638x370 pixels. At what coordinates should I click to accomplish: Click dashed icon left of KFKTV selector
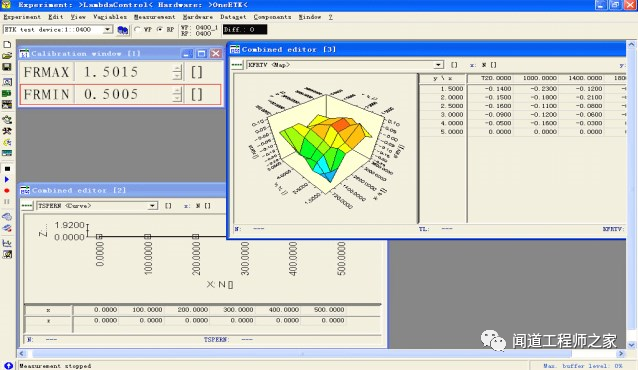tap(237, 65)
